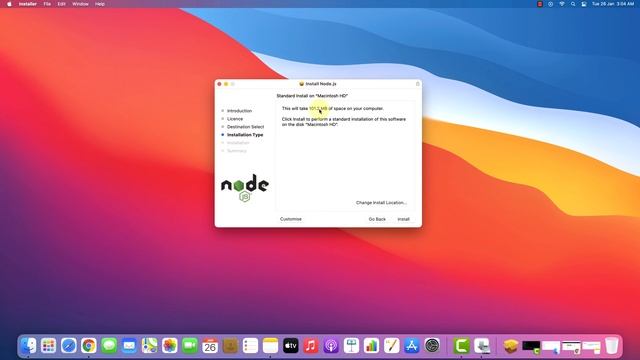Image resolution: width=640 pixels, height=360 pixels.
Task: Click the Go Back button
Action: pyautogui.click(x=377, y=219)
